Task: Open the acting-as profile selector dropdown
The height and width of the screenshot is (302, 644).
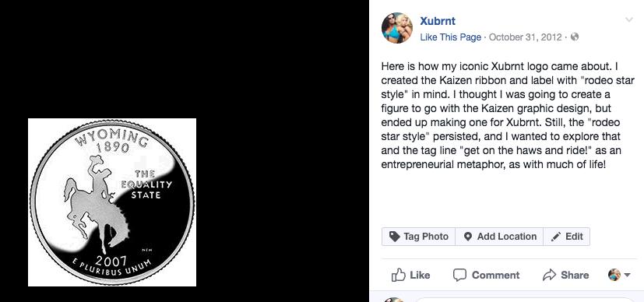Action: point(619,275)
